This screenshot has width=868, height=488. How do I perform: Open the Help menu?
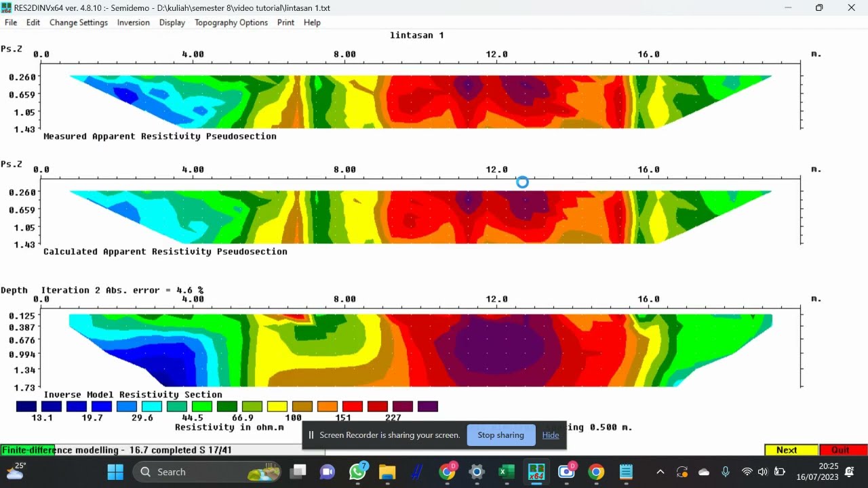[x=312, y=22]
